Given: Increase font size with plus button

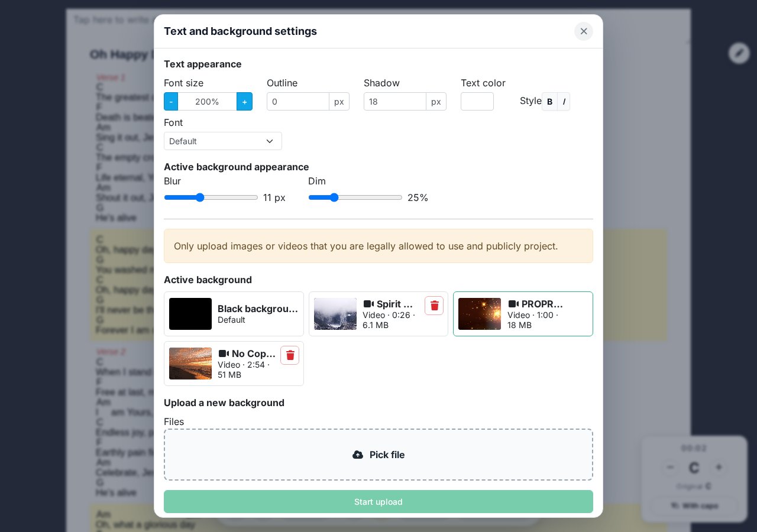Looking at the screenshot, I should tap(244, 102).
